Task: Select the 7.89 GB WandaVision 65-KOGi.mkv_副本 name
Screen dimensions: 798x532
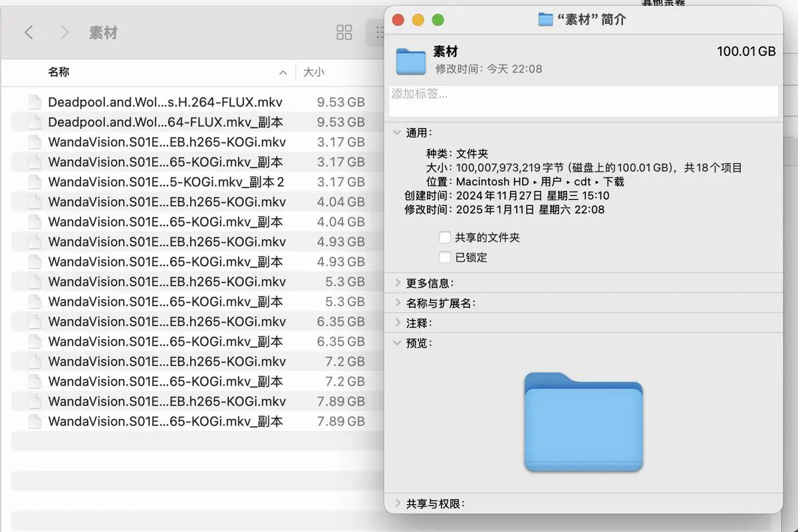Action: tap(166, 422)
